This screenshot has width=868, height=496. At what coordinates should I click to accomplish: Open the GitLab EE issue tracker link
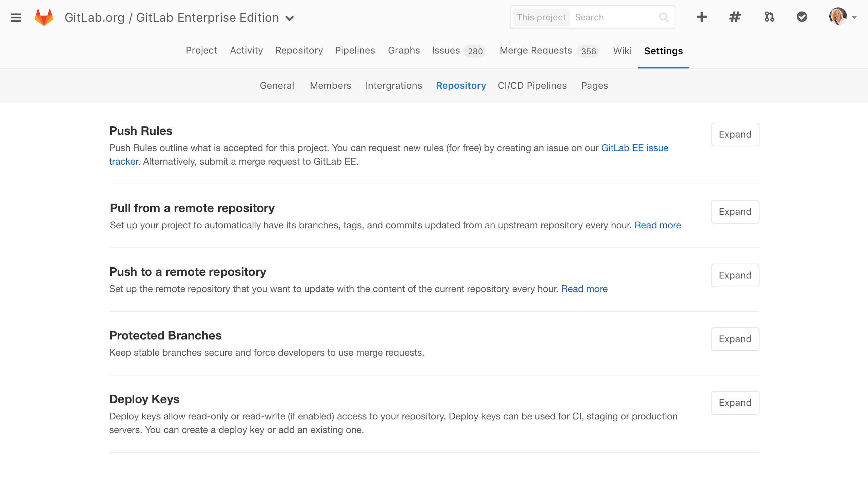click(x=634, y=148)
